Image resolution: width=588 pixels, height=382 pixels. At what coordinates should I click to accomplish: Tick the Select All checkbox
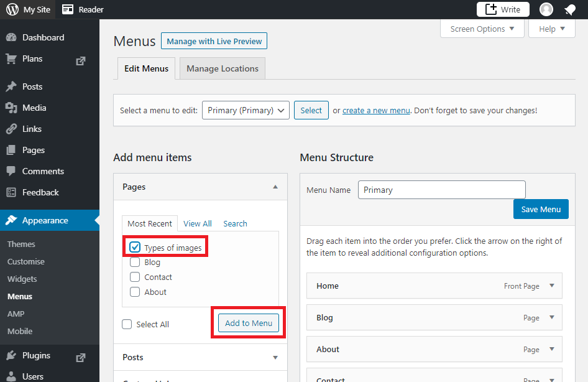(x=127, y=324)
